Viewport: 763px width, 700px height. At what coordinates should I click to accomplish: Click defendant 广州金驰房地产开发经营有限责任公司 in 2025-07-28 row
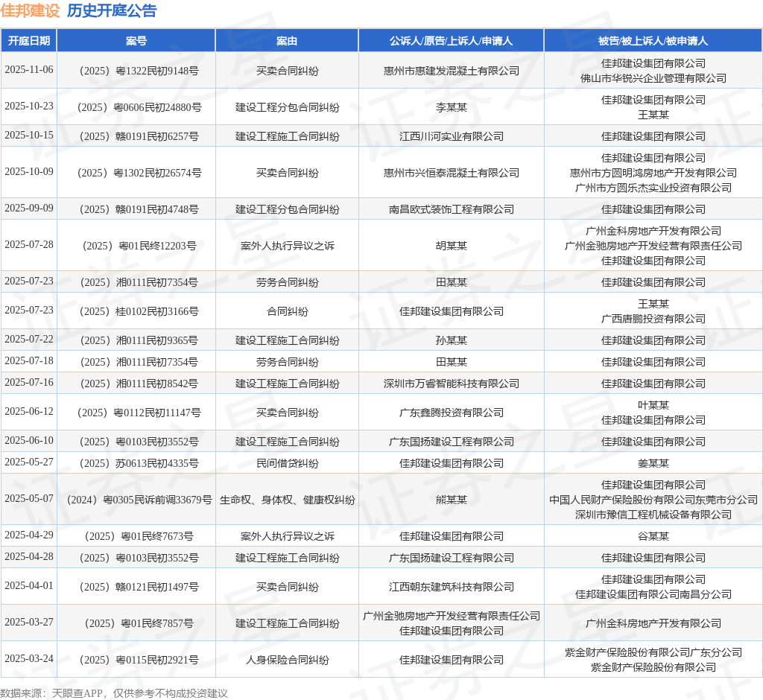(x=653, y=246)
